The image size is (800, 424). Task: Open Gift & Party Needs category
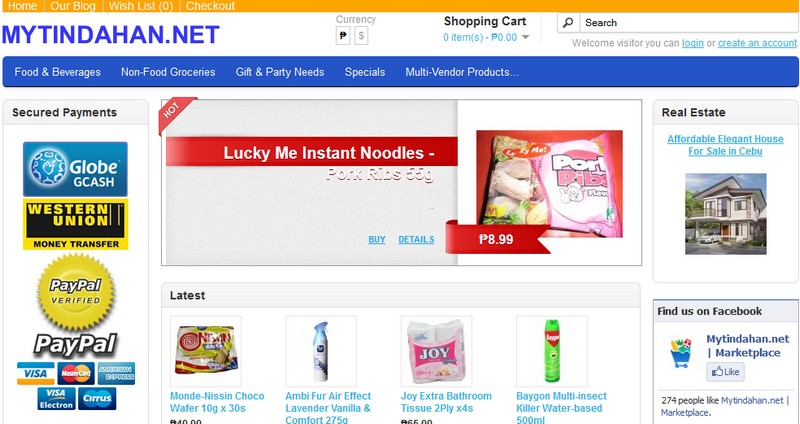click(x=280, y=72)
